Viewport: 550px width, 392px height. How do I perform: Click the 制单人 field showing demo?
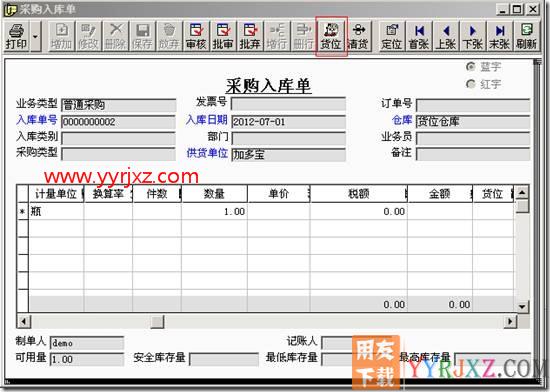(x=87, y=343)
